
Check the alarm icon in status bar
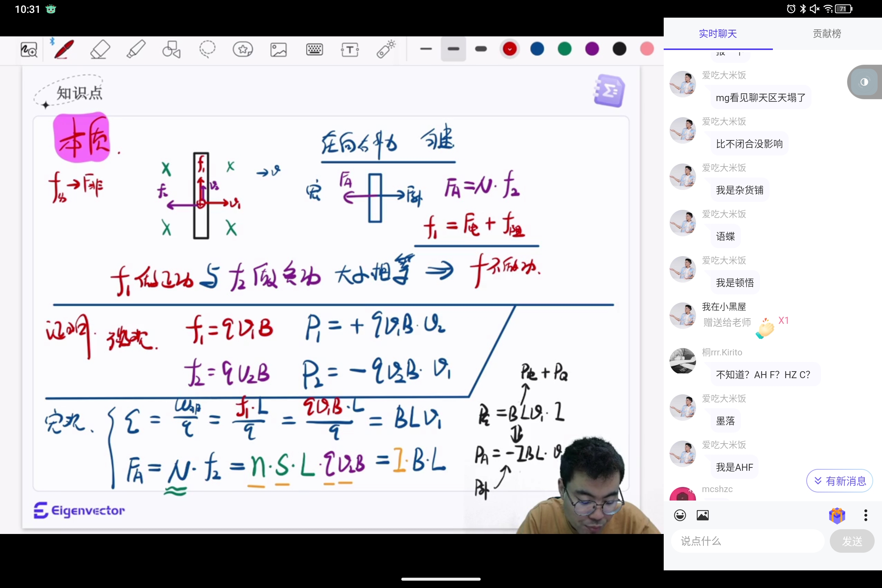click(x=791, y=9)
